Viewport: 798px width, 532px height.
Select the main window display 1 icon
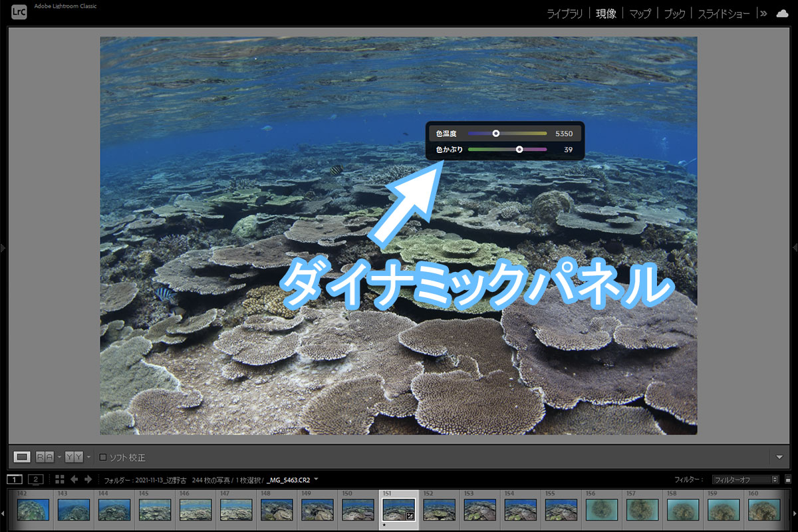tap(15, 479)
